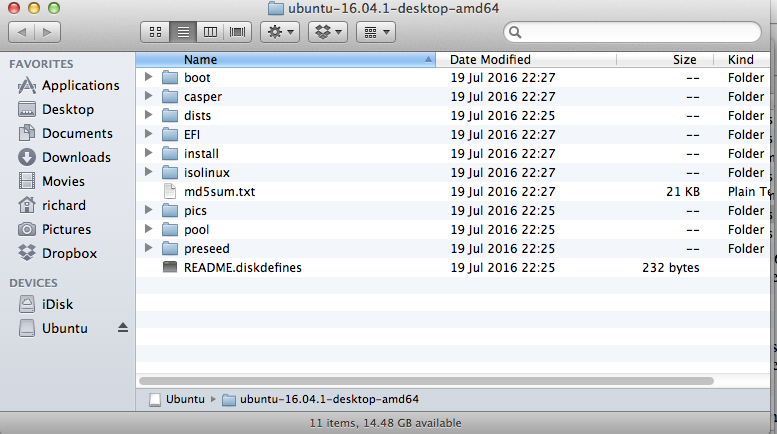Click the 21 KB size cell
The height and width of the screenshot is (434, 777).
tap(683, 192)
